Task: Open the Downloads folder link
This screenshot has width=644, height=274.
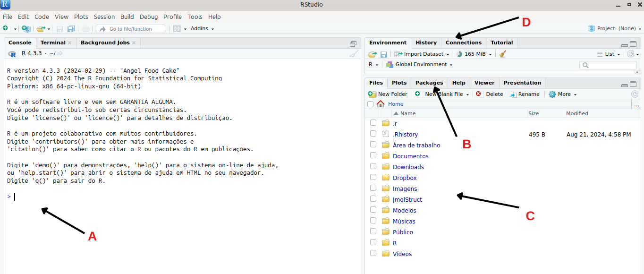Action: 408,167
